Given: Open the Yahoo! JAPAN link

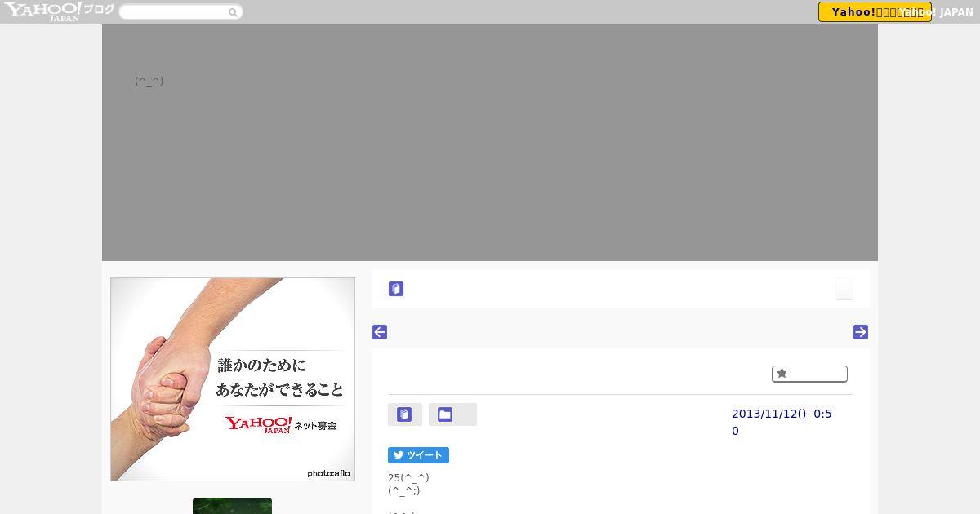Looking at the screenshot, I should tap(937, 12).
